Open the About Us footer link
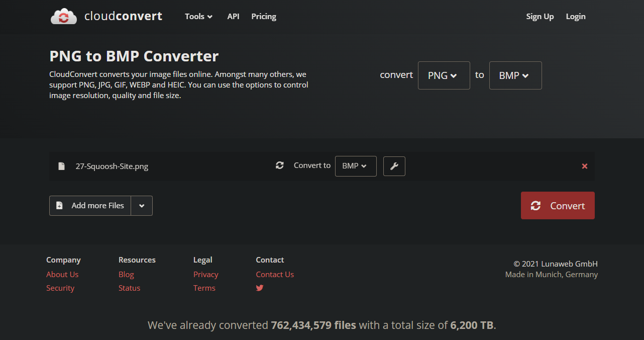 62,275
